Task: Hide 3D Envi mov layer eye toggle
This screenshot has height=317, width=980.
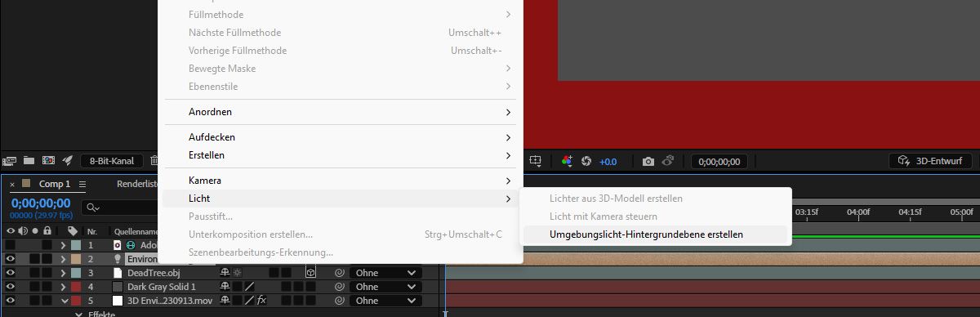Action: 11,301
